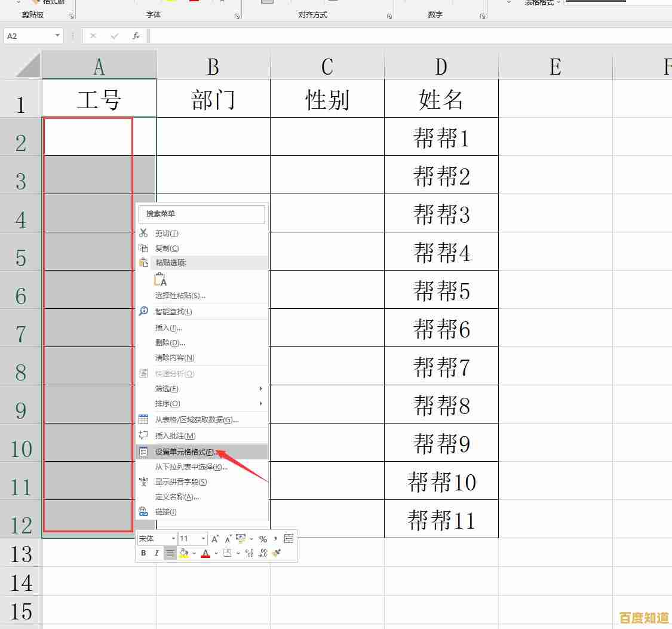
Task: Click the Get Data from Table (从表格/区域获取数据) icon
Action: tap(143, 419)
